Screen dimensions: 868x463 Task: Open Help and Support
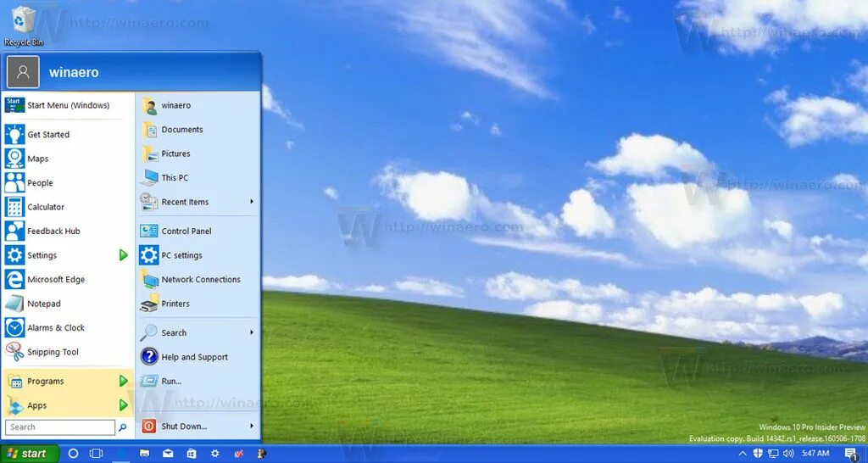click(198, 357)
